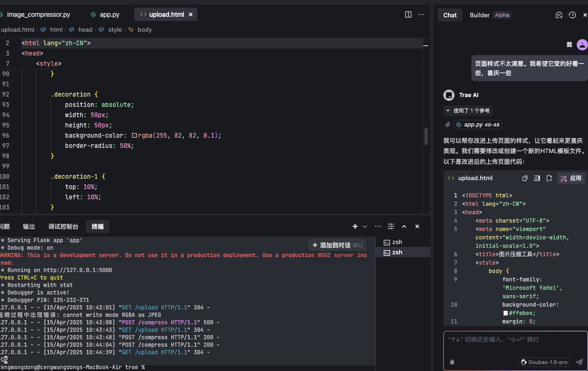Click 'border-radius: 50%;' on line 97
Image resolution: width=588 pixels, height=371 pixels.
99,146
